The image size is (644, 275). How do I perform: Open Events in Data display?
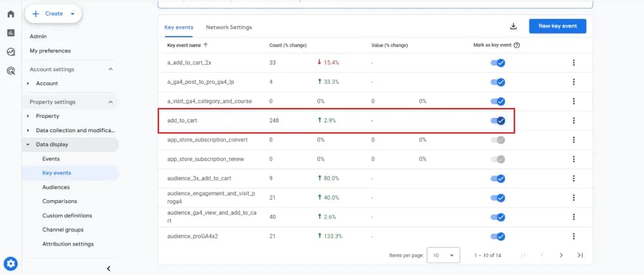point(51,158)
